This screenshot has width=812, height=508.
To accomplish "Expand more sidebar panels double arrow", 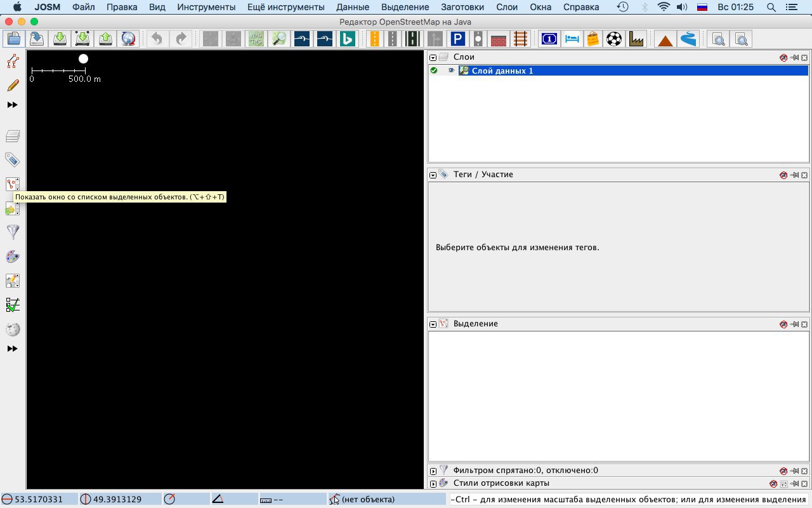I will [13, 349].
